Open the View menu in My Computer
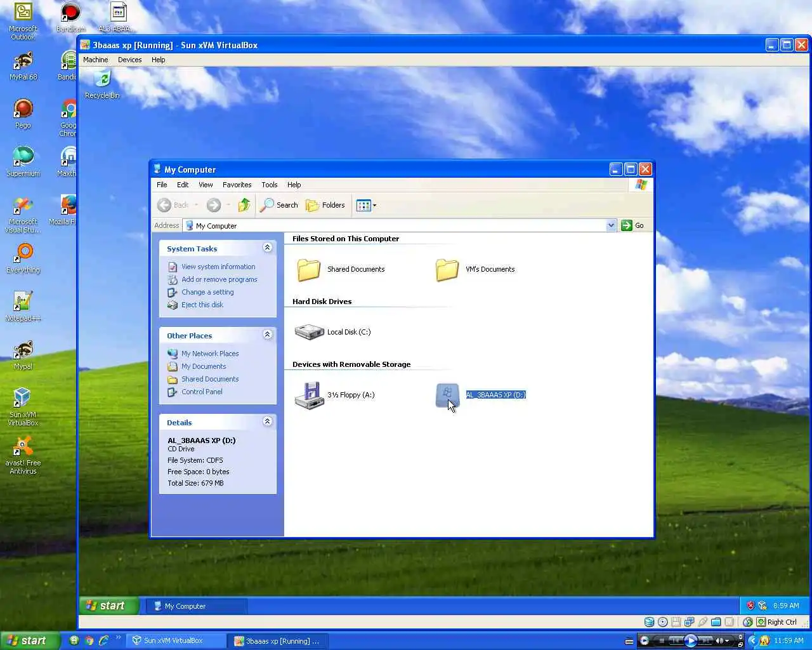The height and width of the screenshot is (650, 812). (206, 185)
